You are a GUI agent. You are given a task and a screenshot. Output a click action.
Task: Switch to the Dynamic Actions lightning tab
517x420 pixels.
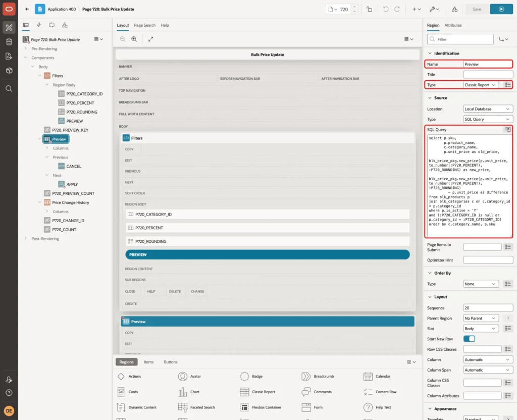[x=38, y=25]
